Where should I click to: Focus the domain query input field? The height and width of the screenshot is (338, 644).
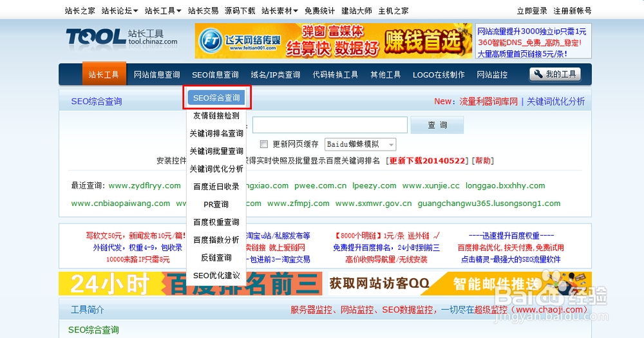(x=330, y=125)
